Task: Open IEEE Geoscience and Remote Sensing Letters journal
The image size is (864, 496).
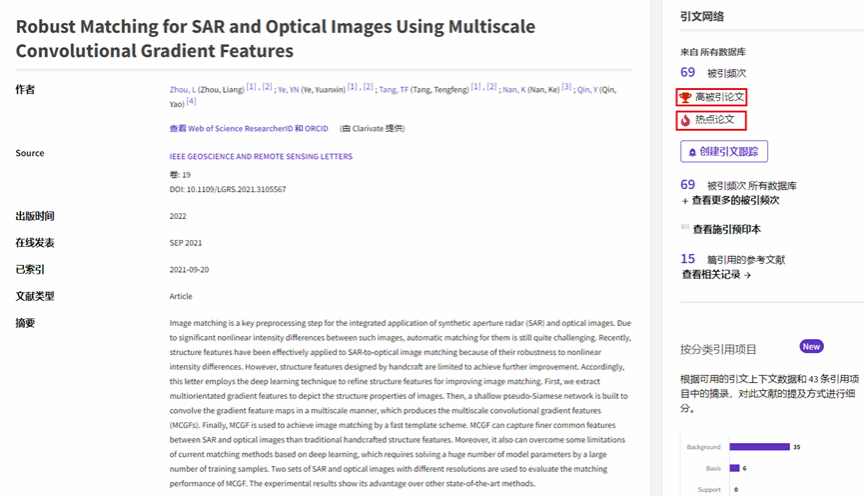Action: (x=261, y=157)
